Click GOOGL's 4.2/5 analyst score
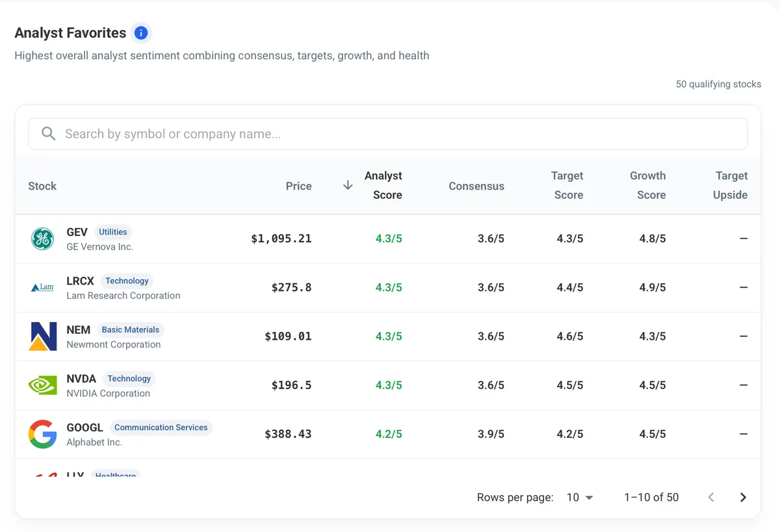Image resolution: width=780 pixels, height=532 pixels. 389,433
